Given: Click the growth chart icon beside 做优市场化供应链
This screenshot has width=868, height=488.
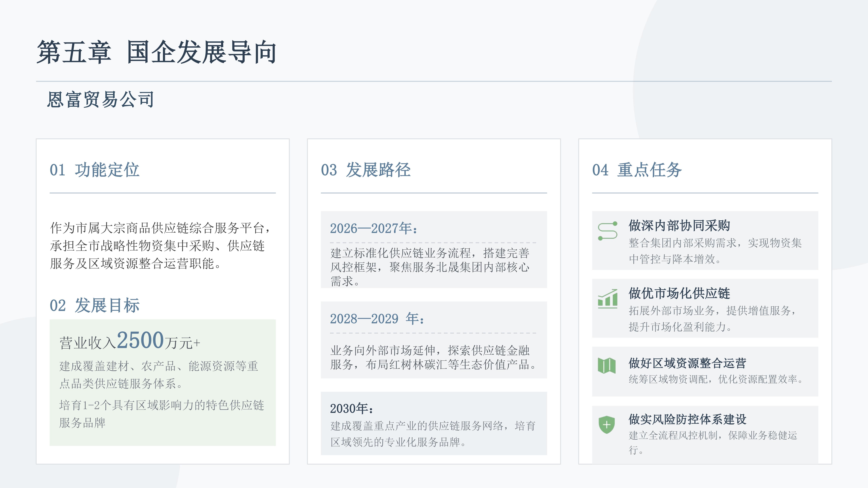Looking at the screenshot, I should (x=608, y=298).
